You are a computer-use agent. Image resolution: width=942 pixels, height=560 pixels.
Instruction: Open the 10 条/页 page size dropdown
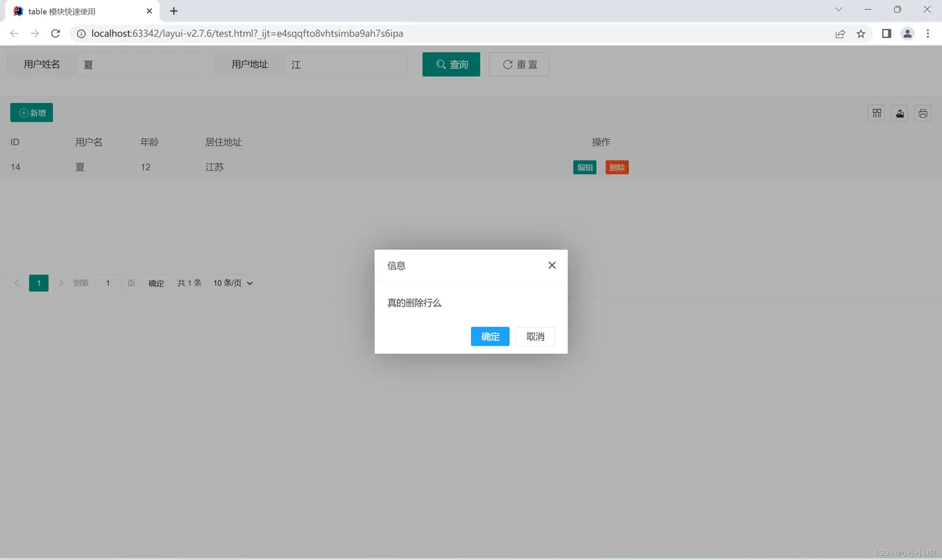click(233, 283)
